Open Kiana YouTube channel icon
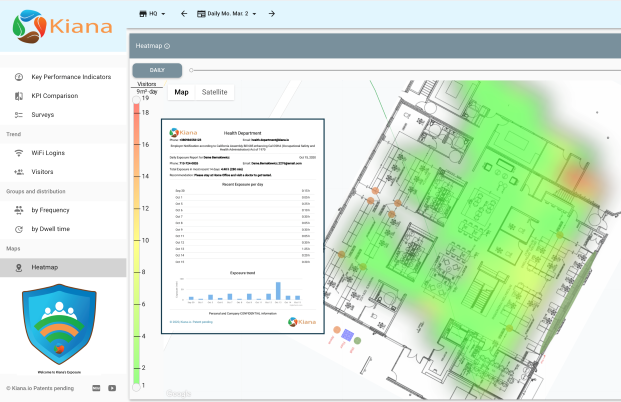621x402 pixels. [x=112, y=387]
